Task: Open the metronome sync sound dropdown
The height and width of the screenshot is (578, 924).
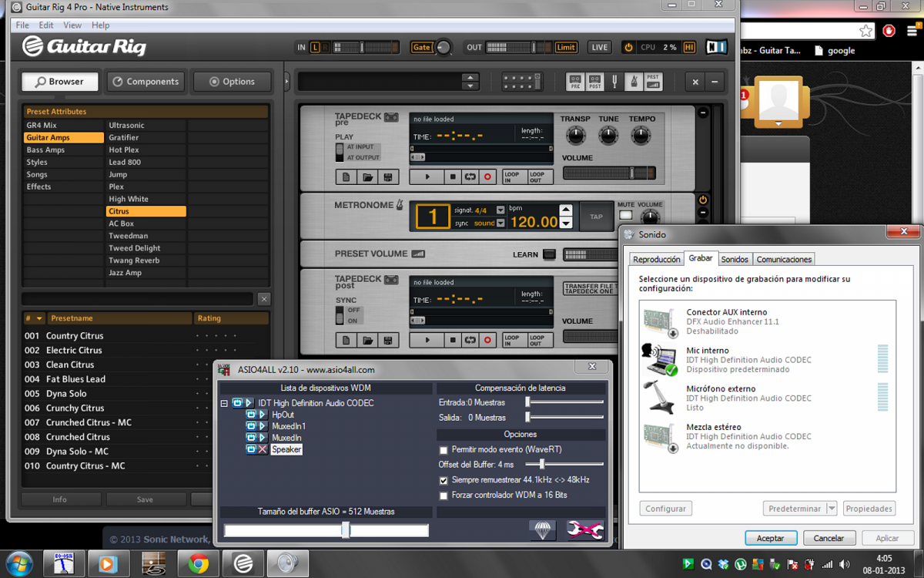Action: click(x=500, y=223)
